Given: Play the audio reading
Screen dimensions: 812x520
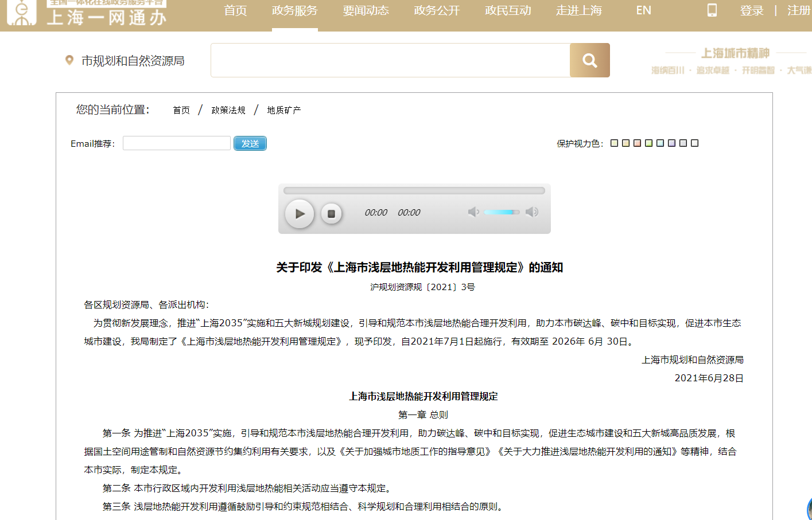Looking at the screenshot, I should [300, 214].
